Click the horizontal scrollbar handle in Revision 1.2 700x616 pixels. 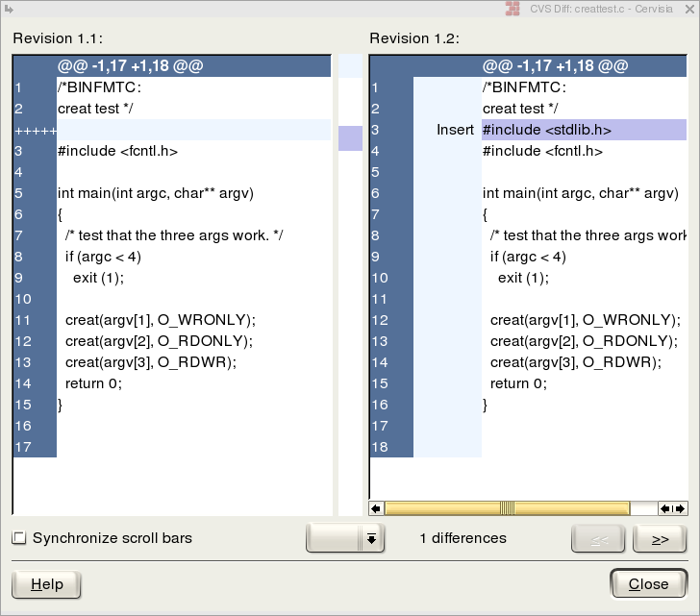coord(507,508)
